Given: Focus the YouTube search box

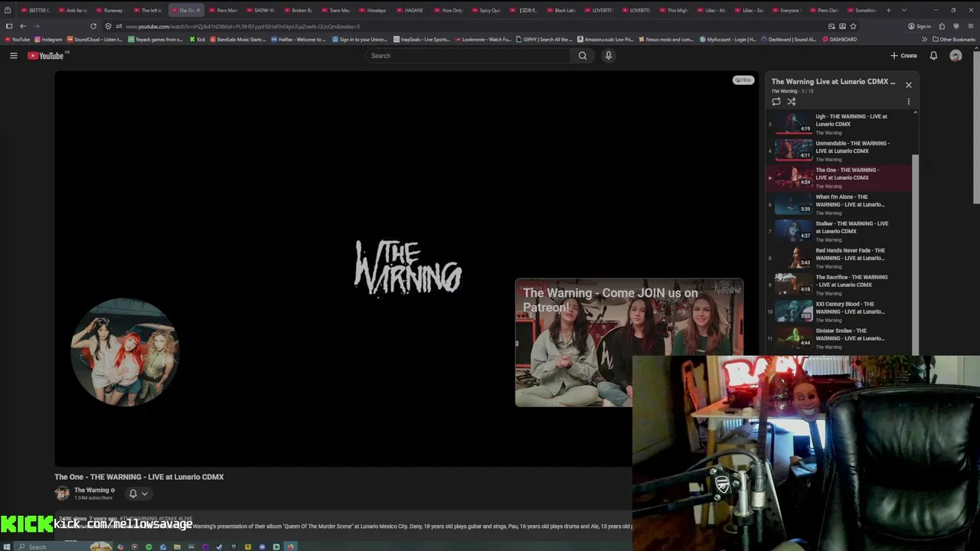Looking at the screenshot, I should tap(468, 55).
